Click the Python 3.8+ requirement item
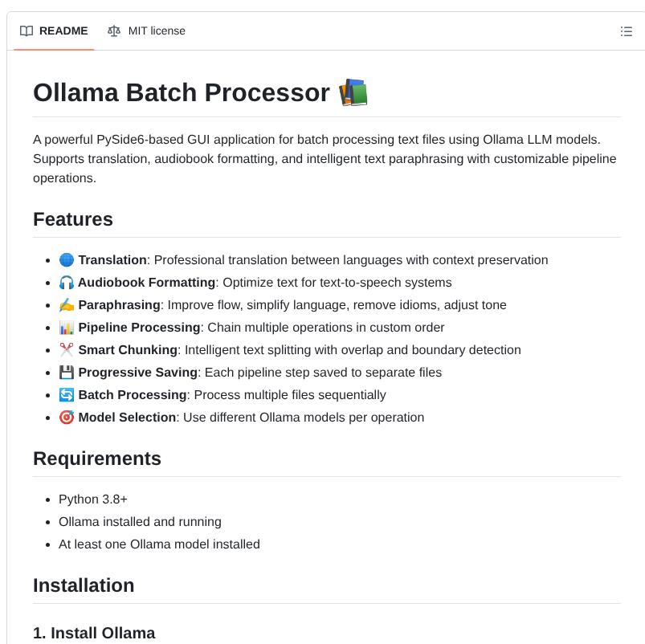The width and height of the screenshot is (645, 644). [x=92, y=499]
